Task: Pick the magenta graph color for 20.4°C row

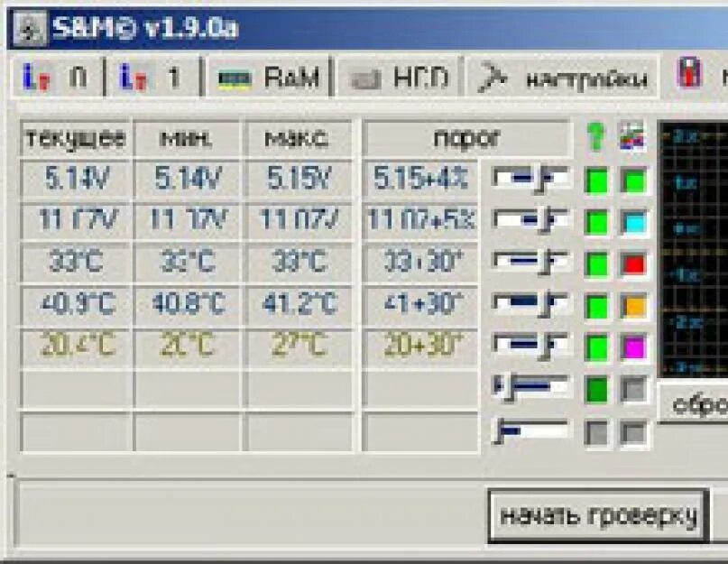Action: point(634,347)
